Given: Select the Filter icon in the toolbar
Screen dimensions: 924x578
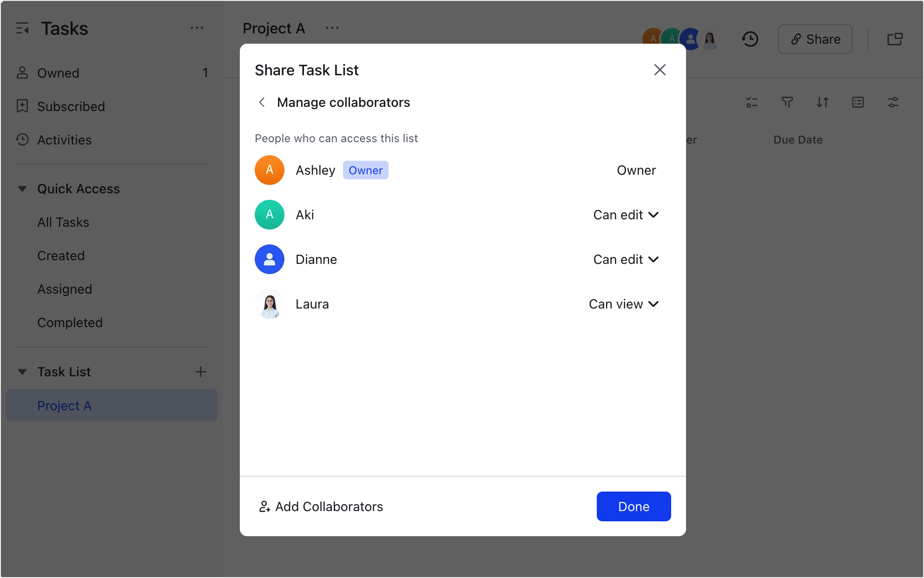Looking at the screenshot, I should pos(787,102).
